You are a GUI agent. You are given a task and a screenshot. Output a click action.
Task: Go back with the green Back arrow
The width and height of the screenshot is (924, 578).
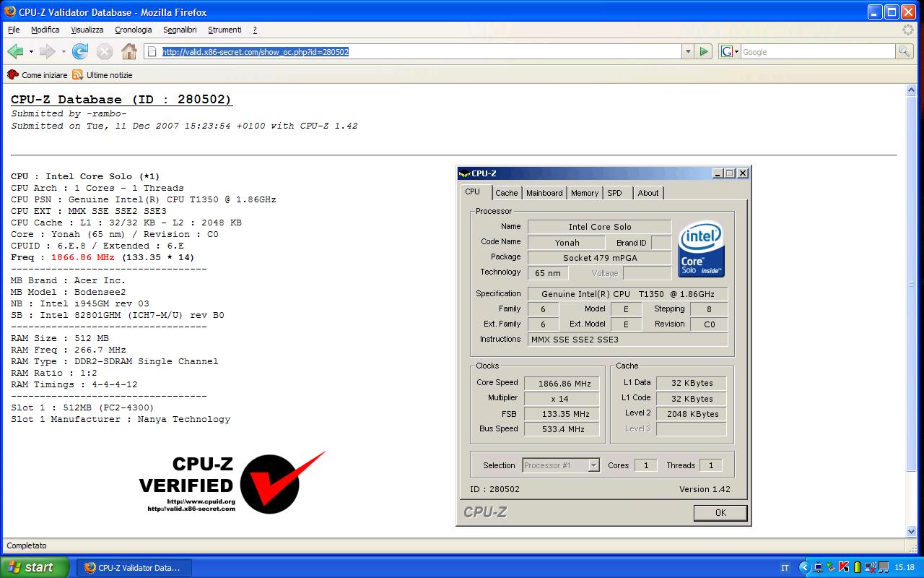point(15,51)
